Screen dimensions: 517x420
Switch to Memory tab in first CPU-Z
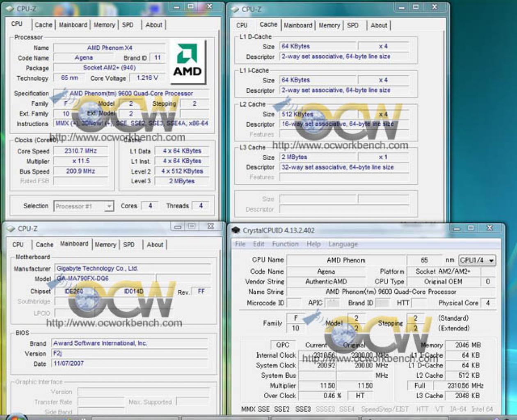click(x=104, y=25)
